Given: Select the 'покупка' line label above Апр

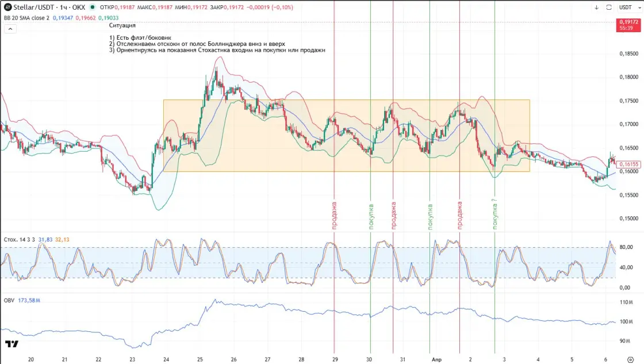Looking at the screenshot, I should click(430, 217).
